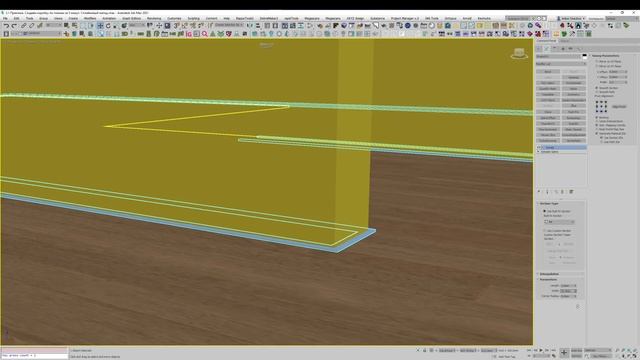The image size is (640, 360).
Task: Toggle Generate Material IDs checkbox
Action: point(597,133)
